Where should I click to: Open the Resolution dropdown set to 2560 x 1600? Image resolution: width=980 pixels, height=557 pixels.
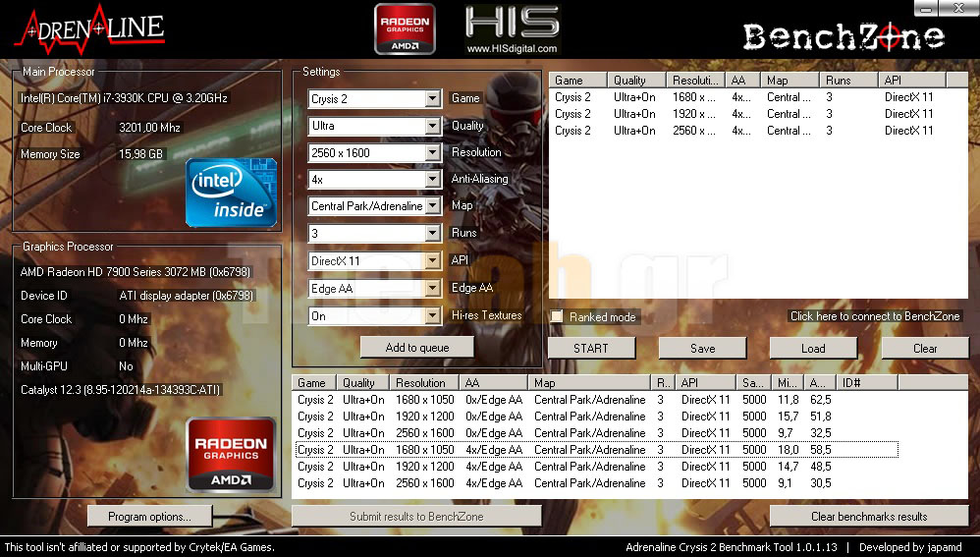click(x=432, y=153)
